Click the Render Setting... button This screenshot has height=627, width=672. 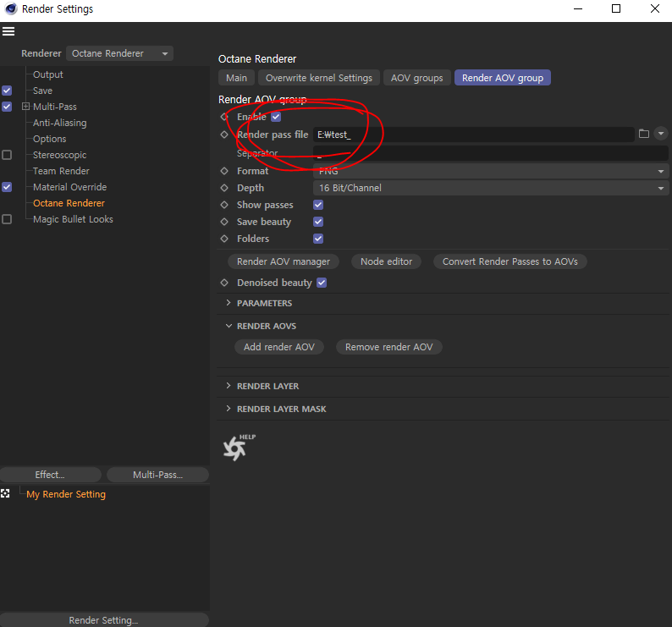pyautogui.click(x=104, y=620)
